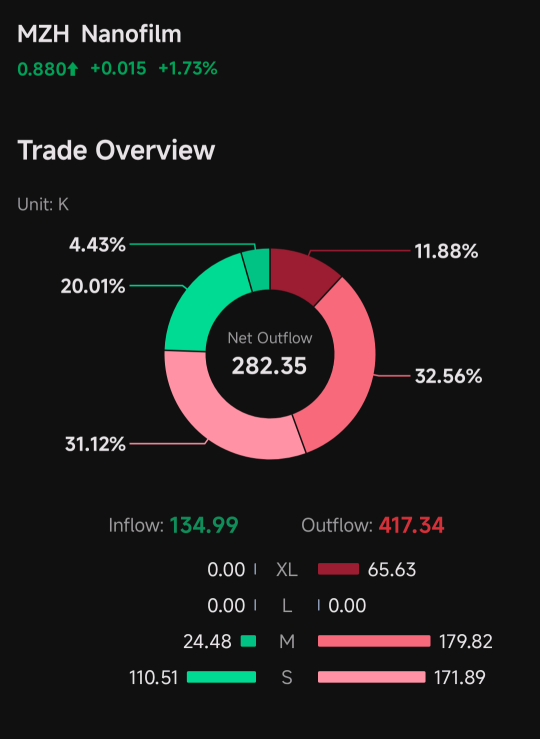Select the dark red 11.88% donut segment
The image size is (540, 739).
coord(302,273)
